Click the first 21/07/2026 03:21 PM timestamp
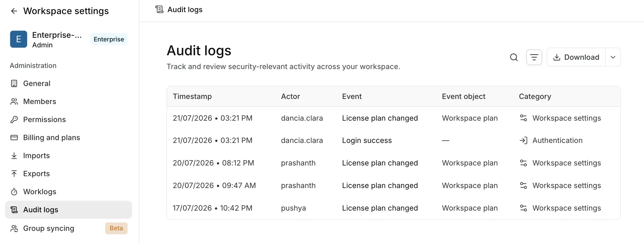The height and width of the screenshot is (243, 644). 213,118
